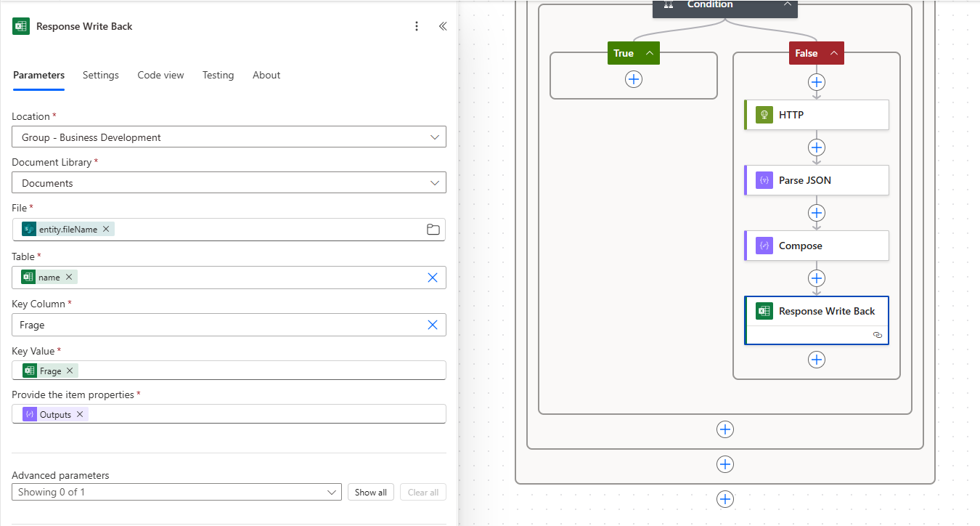Remove the entity.fileName token
The height and width of the screenshot is (526, 980).
point(106,229)
